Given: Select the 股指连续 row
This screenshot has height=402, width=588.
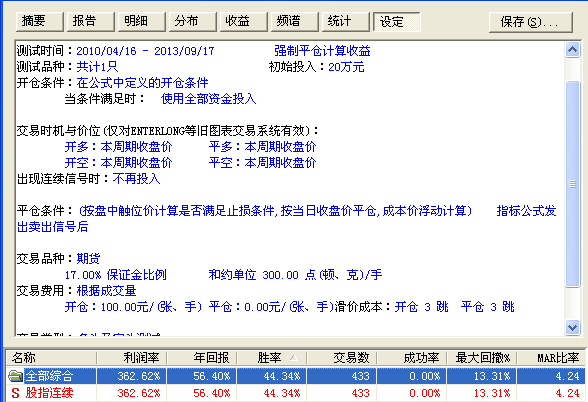Looking at the screenshot, I should [x=296, y=393].
